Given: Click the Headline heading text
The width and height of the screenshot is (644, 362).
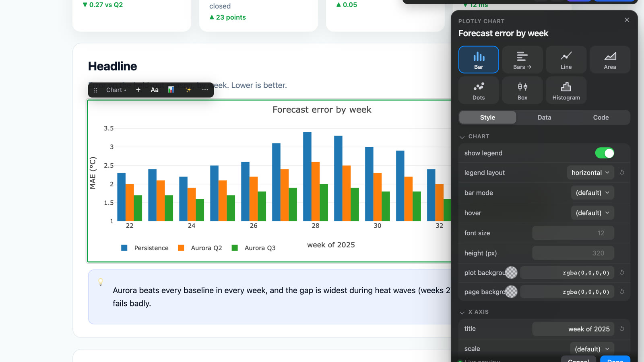Looking at the screenshot, I should (112, 66).
